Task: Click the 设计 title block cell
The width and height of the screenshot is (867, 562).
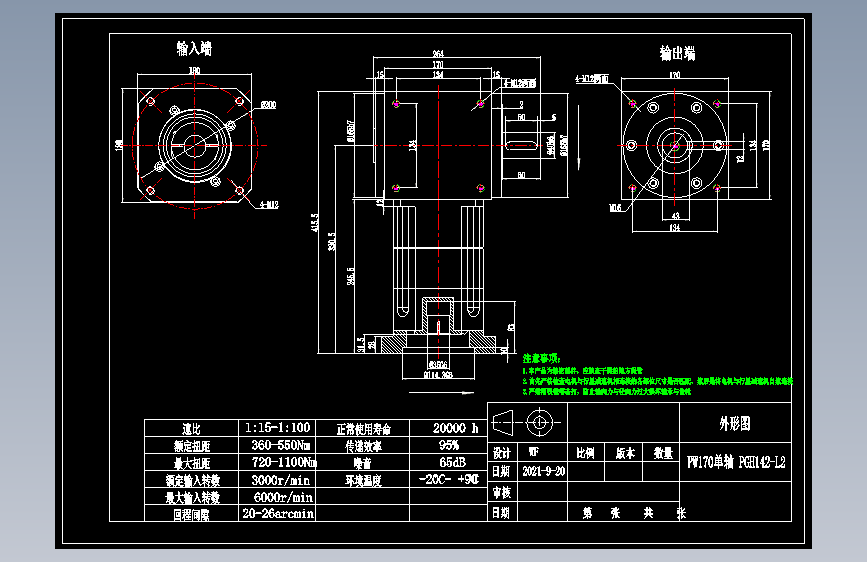Action: click(x=502, y=453)
